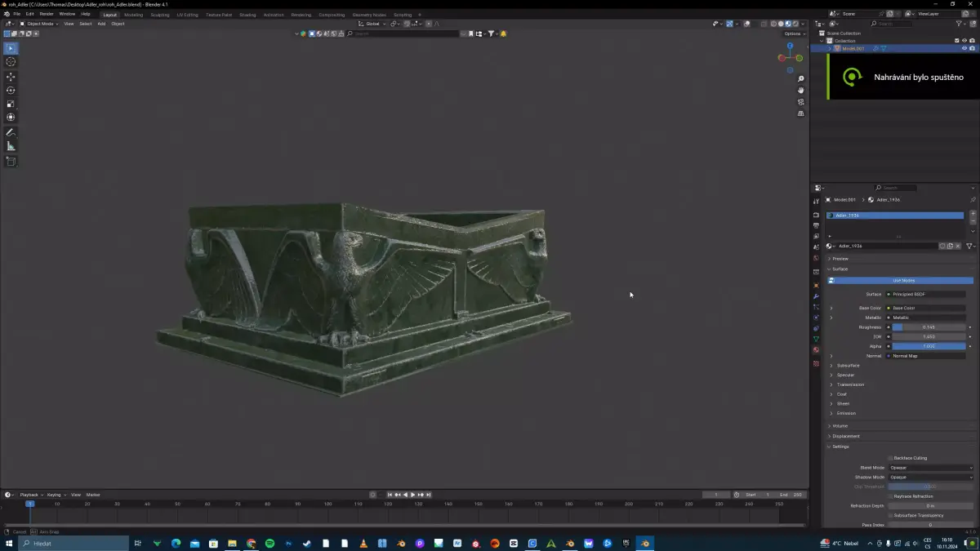Viewport: 980px width, 551px height.
Task: Expand the Subsurface section
Action: click(x=848, y=366)
